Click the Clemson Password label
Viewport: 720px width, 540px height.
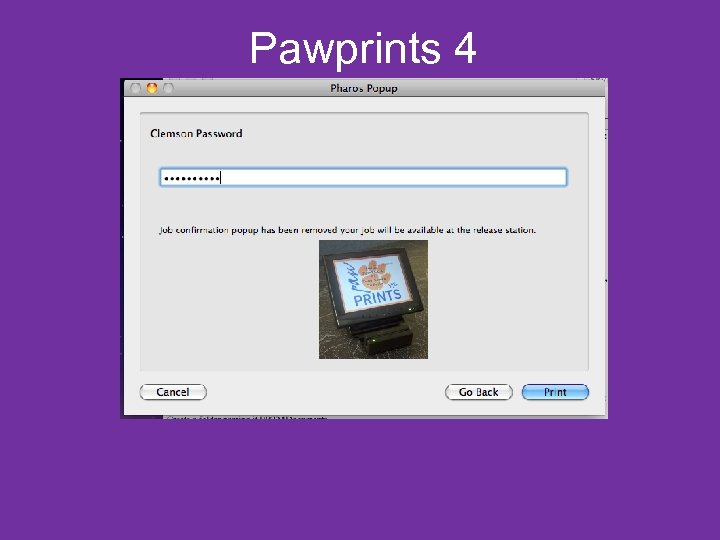point(196,134)
